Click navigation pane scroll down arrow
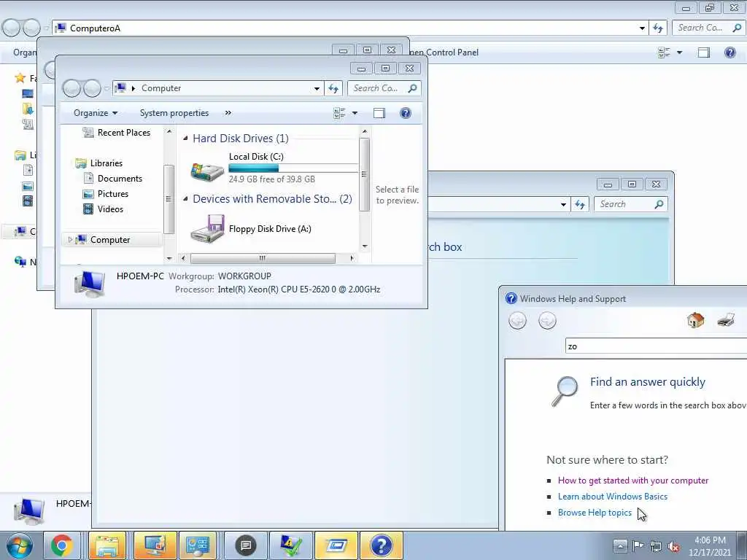The height and width of the screenshot is (560, 747). pyautogui.click(x=169, y=258)
